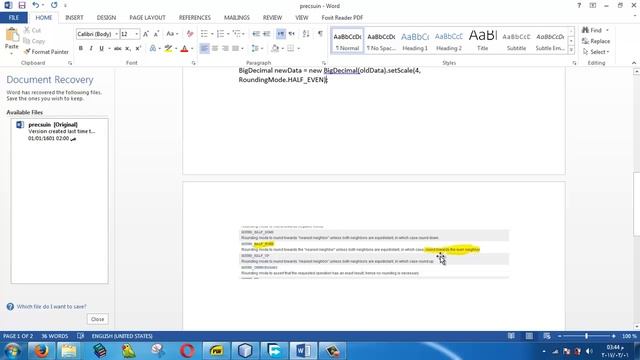Click the vertical document scrollbar
Viewport: 640px width, 360px height.
(x=636, y=204)
